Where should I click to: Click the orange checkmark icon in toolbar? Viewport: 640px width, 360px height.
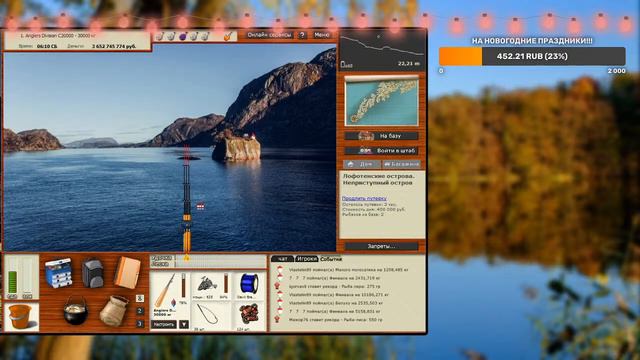pos(228,36)
